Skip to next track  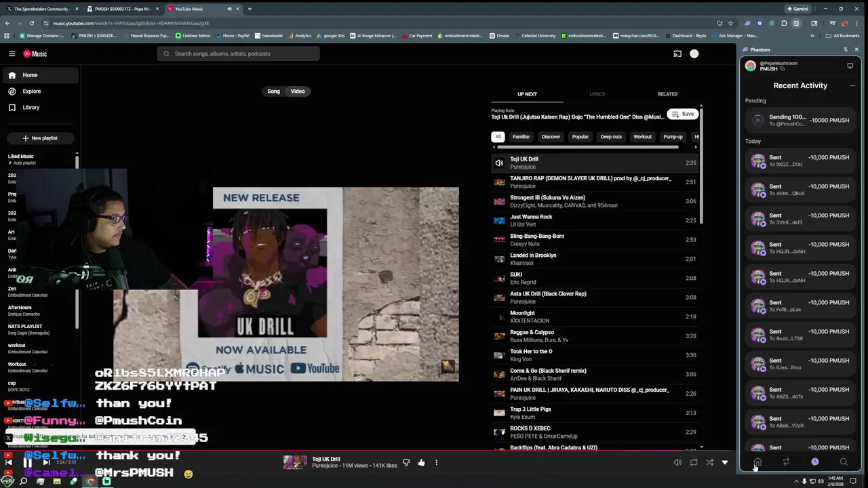point(46,462)
